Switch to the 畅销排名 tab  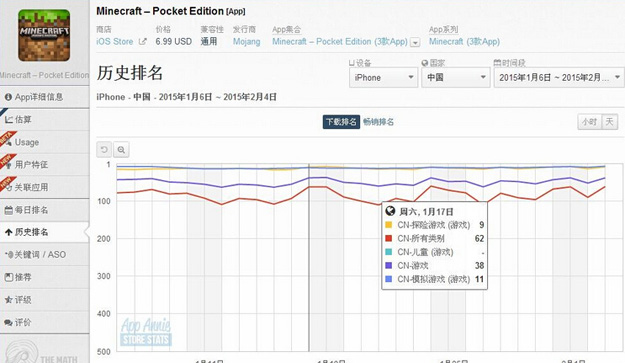coord(378,122)
